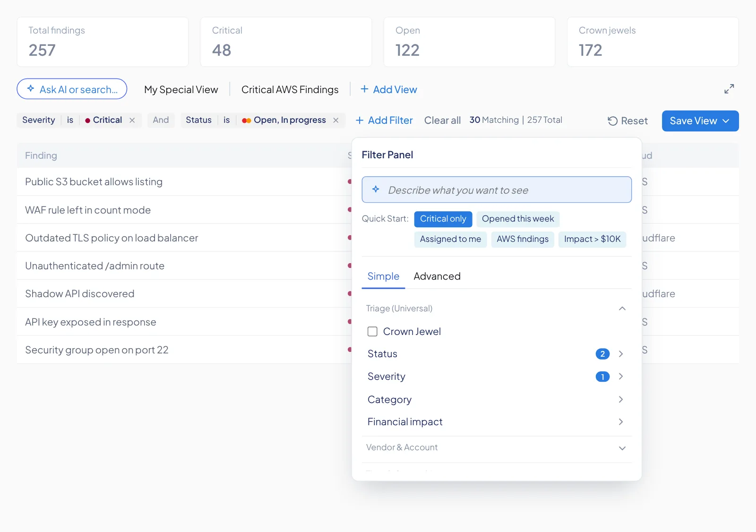Viewport: 756px width, 532px height.
Task: Click the Open 122 summary card
Action: point(469,42)
